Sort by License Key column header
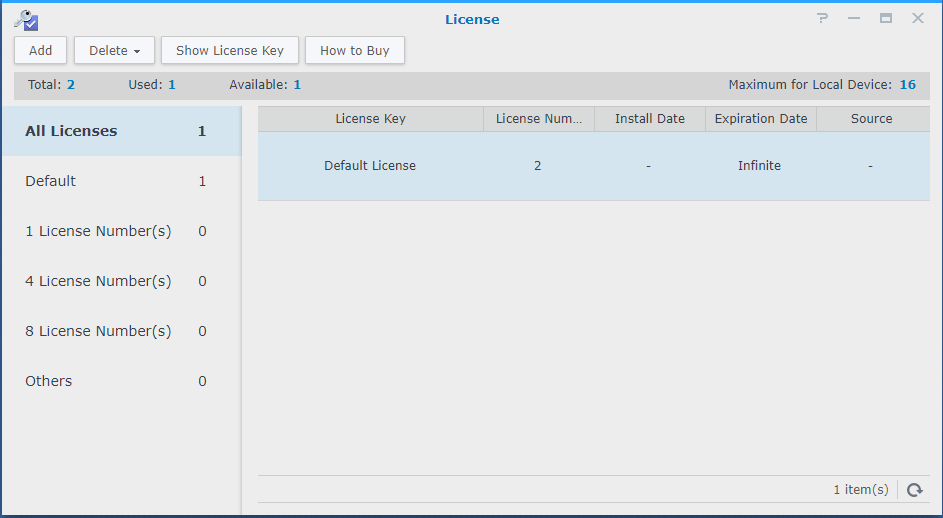The image size is (943, 518). pyautogui.click(x=370, y=119)
